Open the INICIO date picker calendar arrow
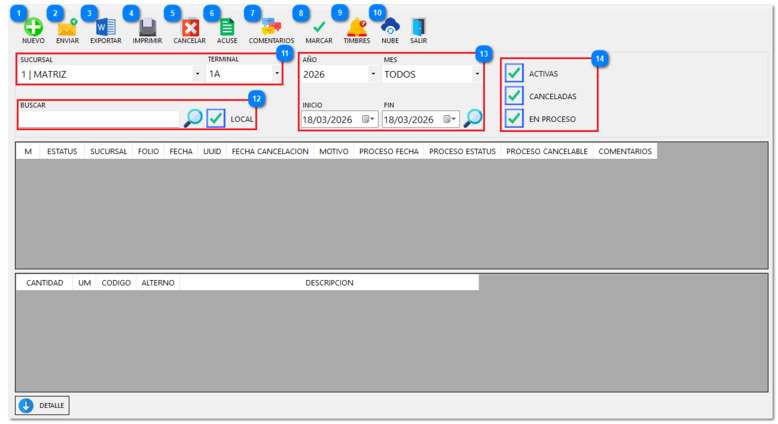 pyautogui.click(x=369, y=119)
